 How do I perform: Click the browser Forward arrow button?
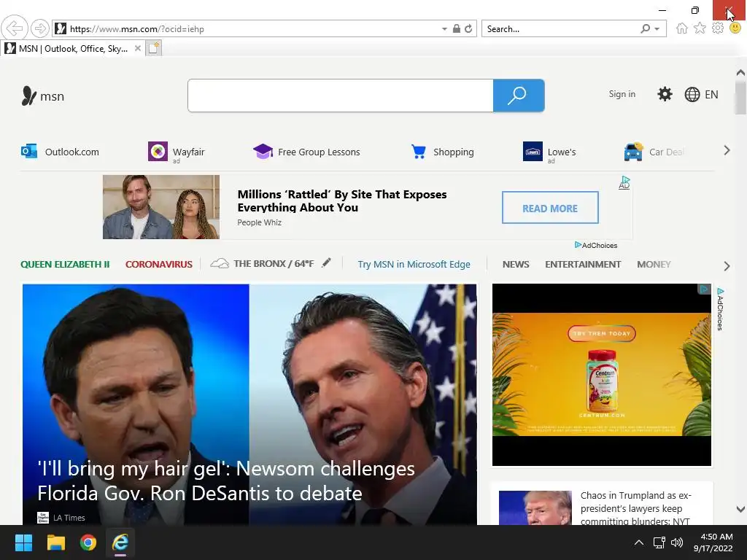(x=40, y=28)
